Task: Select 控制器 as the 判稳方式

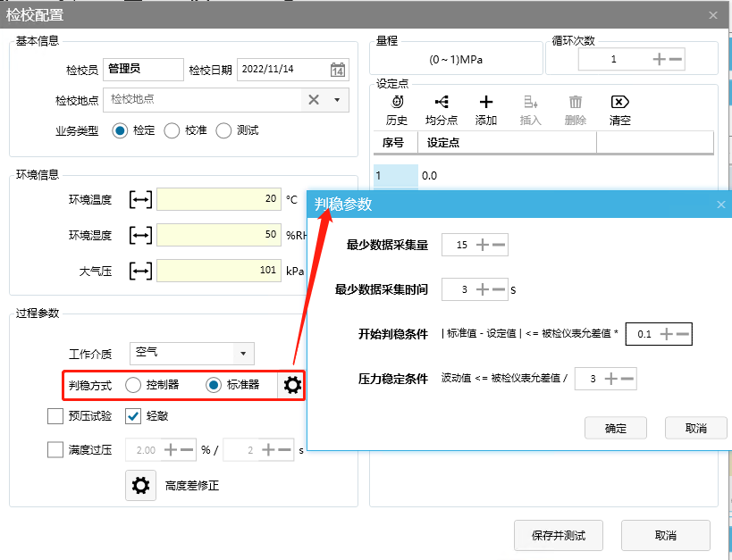Action: pos(133,385)
